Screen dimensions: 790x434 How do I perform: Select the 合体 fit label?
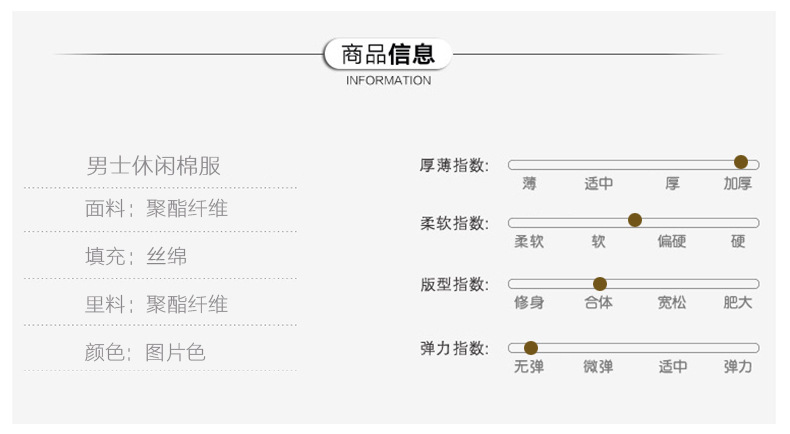599,302
